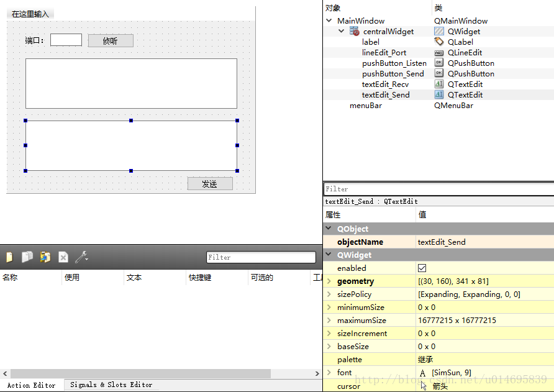This screenshot has height=392, width=554.
Task: Expand the geometry property row
Action: 329,281
